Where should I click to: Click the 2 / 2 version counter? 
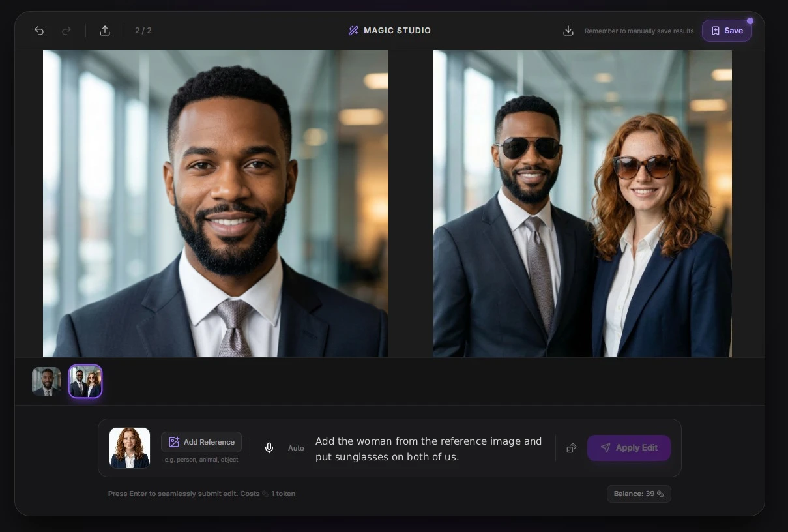point(143,31)
